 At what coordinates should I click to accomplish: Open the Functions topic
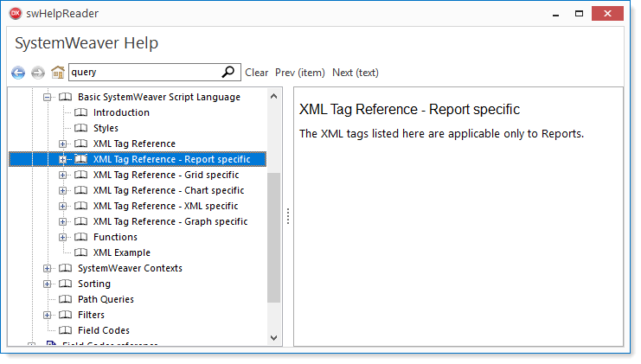pyautogui.click(x=115, y=237)
